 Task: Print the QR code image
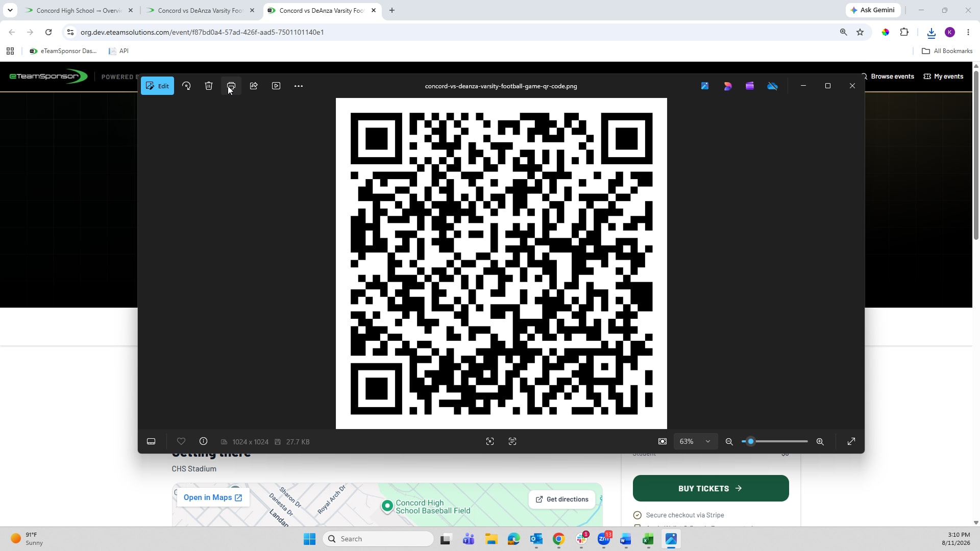point(231,86)
